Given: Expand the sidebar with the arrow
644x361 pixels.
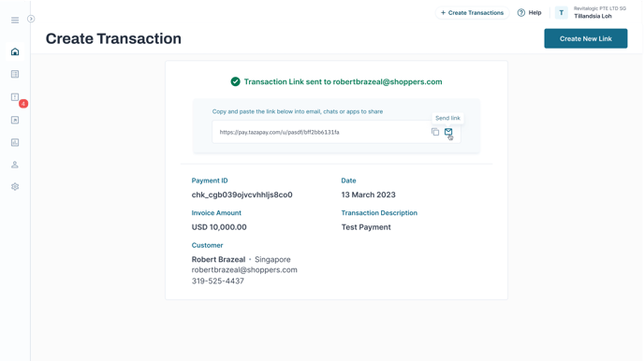Looking at the screenshot, I should 31,19.
